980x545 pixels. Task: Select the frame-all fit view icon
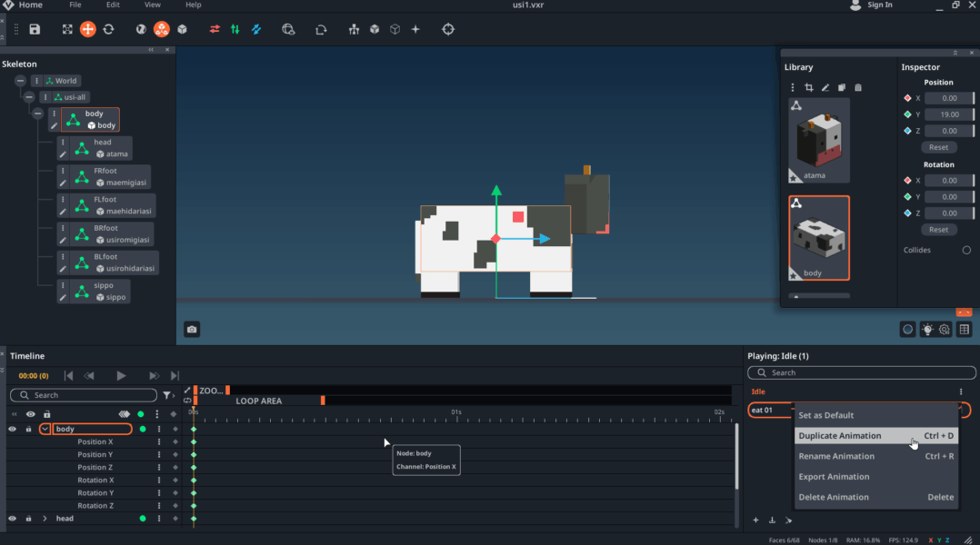67,29
